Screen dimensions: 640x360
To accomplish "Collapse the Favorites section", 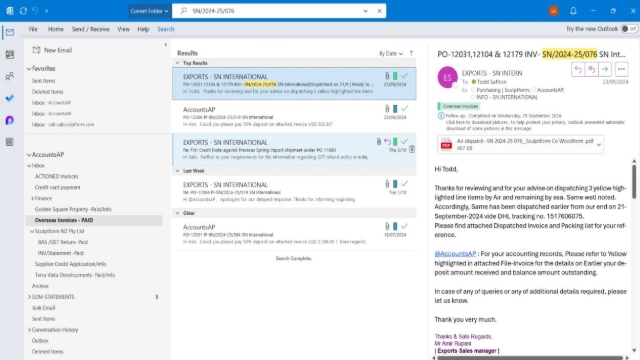I will pyautogui.click(x=29, y=69).
